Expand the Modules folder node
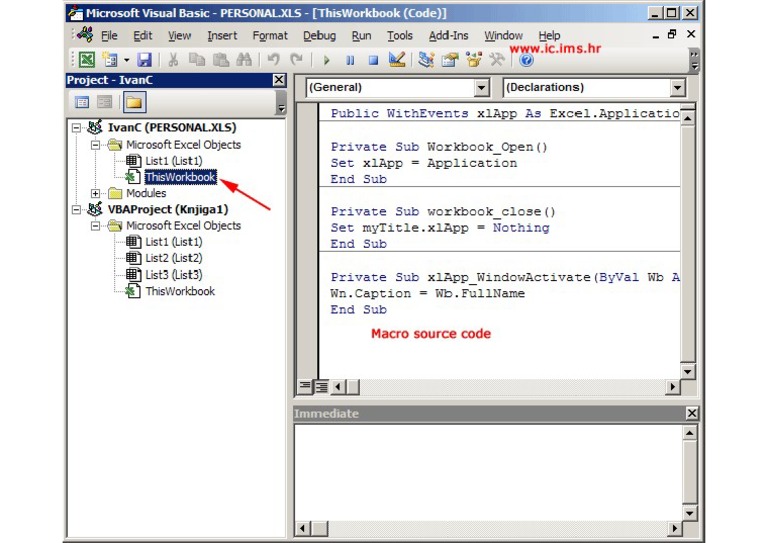Viewport: 768px width, 543px height. [x=96, y=194]
